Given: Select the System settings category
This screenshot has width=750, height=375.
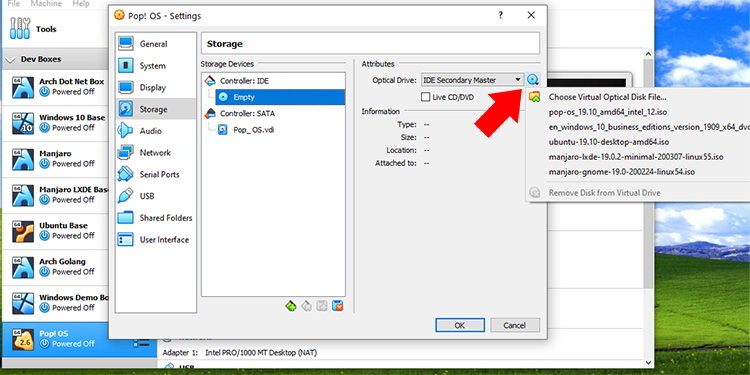Looking at the screenshot, I should (156, 66).
